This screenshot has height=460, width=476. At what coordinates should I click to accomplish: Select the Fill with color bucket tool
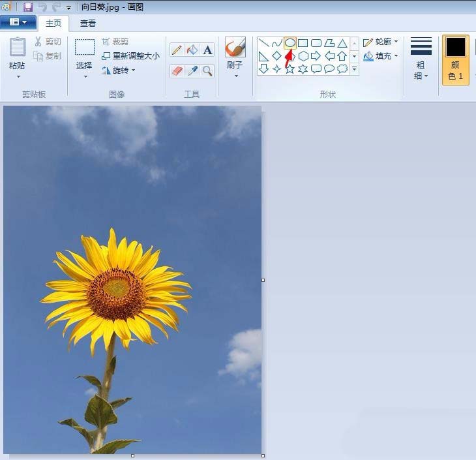tap(192, 50)
